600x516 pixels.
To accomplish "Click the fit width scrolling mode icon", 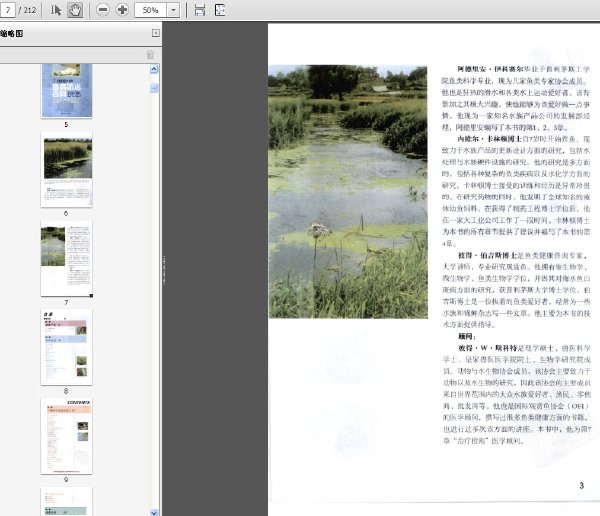I will pos(200,10).
